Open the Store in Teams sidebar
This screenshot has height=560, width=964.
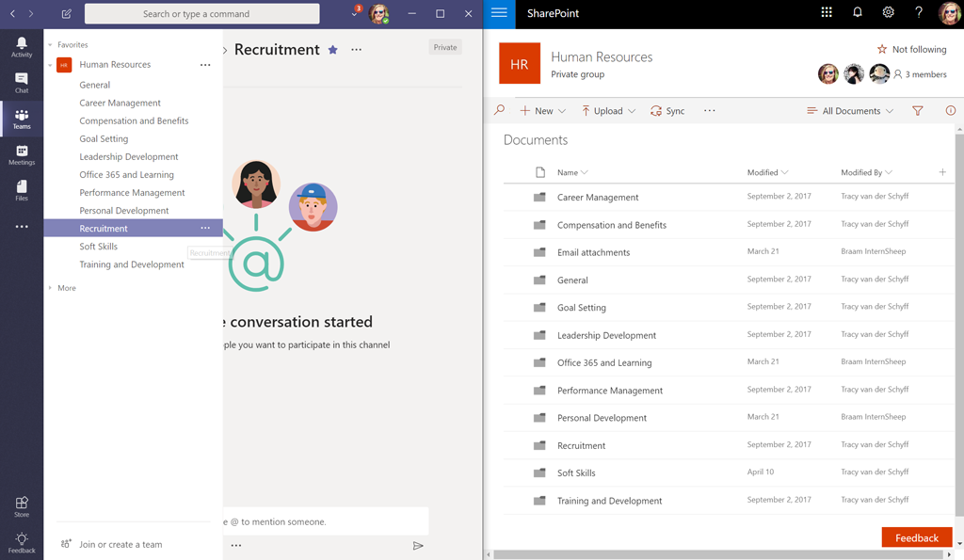(x=22, y=506)
